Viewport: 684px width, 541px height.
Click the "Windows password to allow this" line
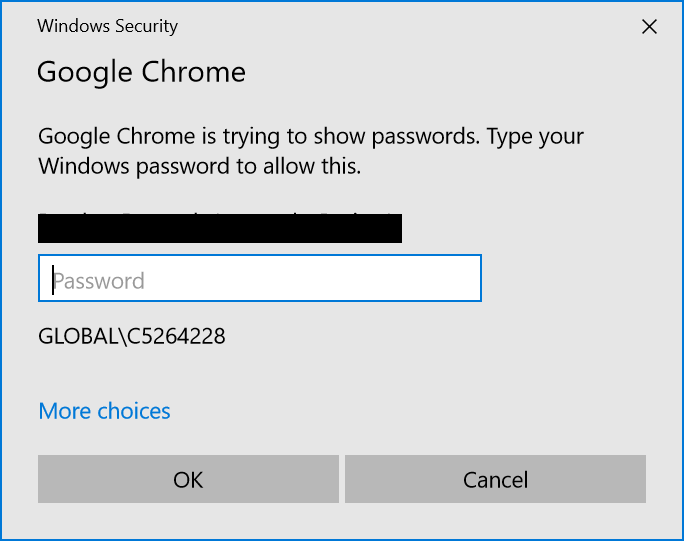199,166
